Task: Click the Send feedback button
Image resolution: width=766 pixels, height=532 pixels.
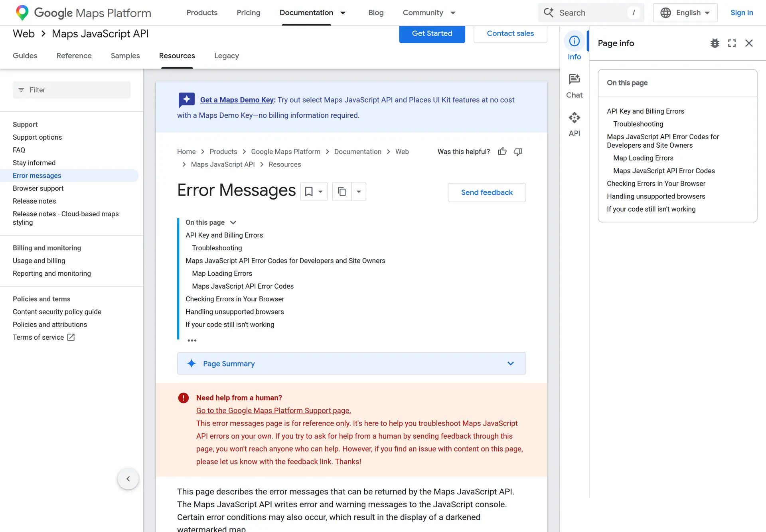Action: point(487,192)
